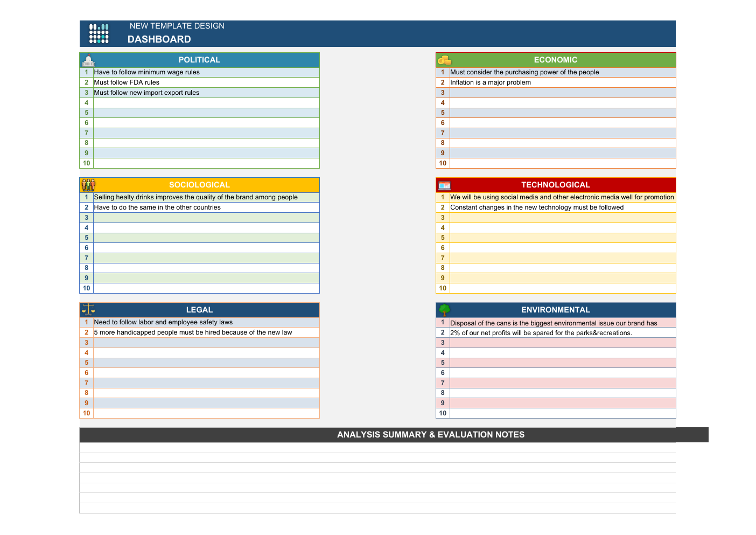Click empty row 5 in the Technological table
Viewport: 756px width, 535px height.
563,238
